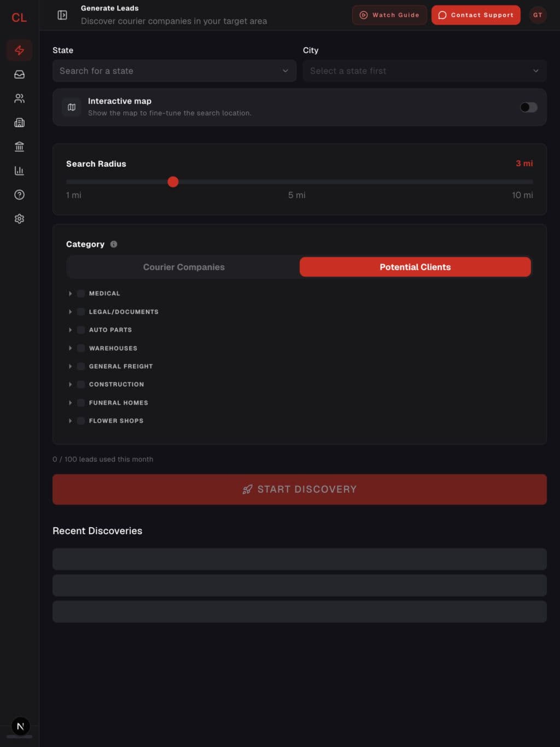
Task: Click the Watch Guide button
Action: coord(389,15)
